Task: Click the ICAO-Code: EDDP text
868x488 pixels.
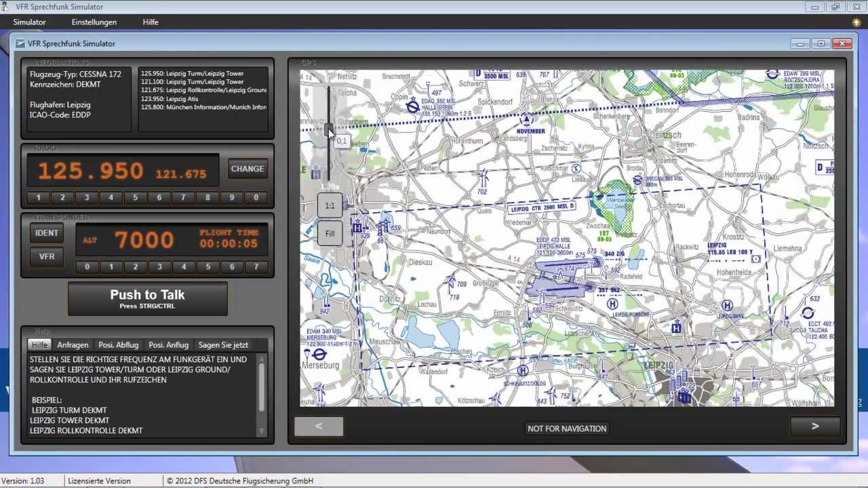Action: coord(60,115)
